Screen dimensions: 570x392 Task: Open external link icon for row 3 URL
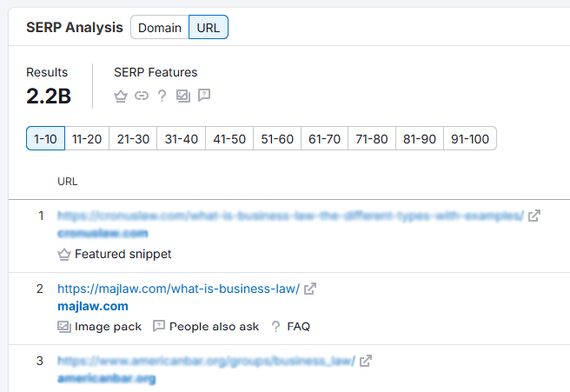(x=366, y=361)
